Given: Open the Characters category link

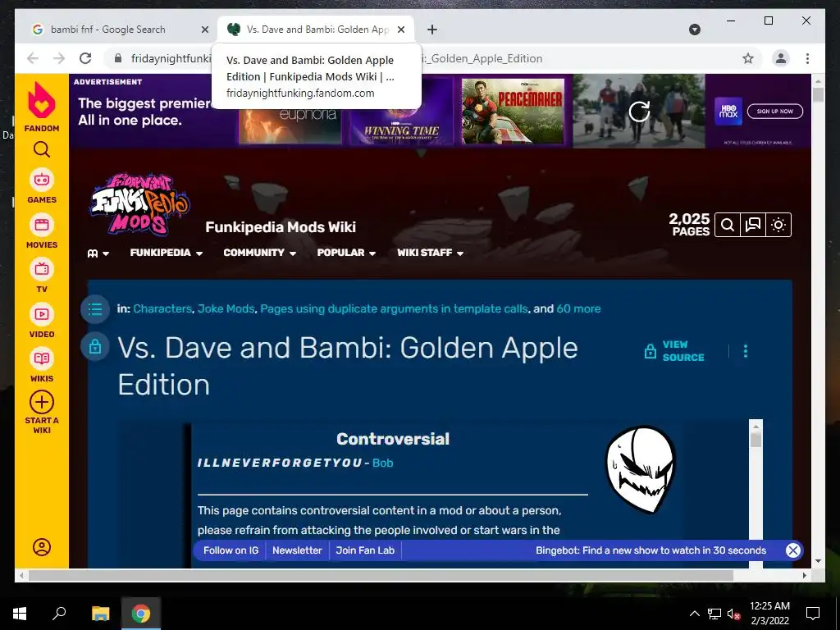Looking at the screenshot, I should pyautogui.click(x=162, y=308).
